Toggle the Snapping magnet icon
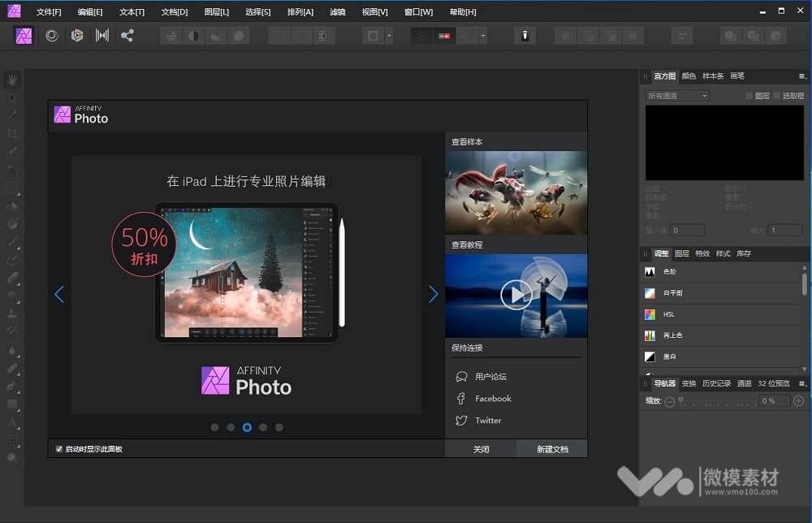Image resolution: width=812 pixels, height=523 pixels. pyautogui.click(x=444, y=36)
